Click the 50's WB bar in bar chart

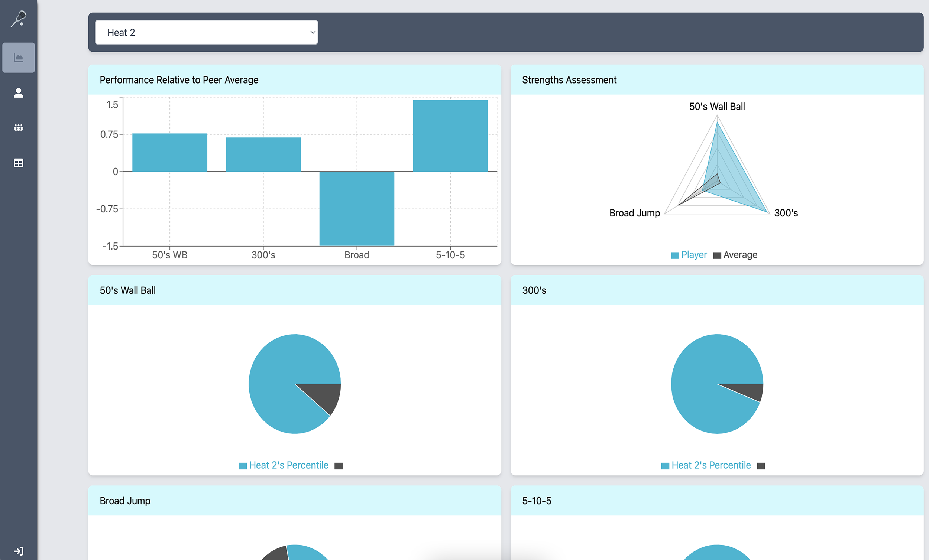(x=170, y=152)
